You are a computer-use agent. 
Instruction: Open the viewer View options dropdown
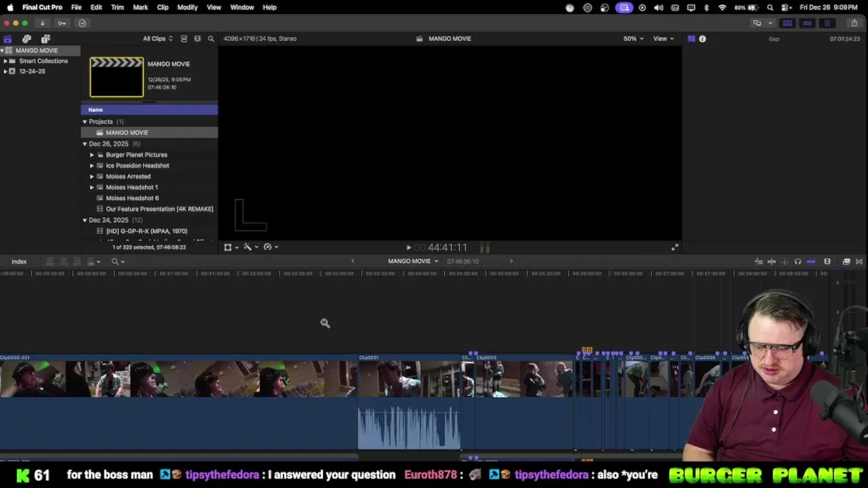click(x=663, y=39)
